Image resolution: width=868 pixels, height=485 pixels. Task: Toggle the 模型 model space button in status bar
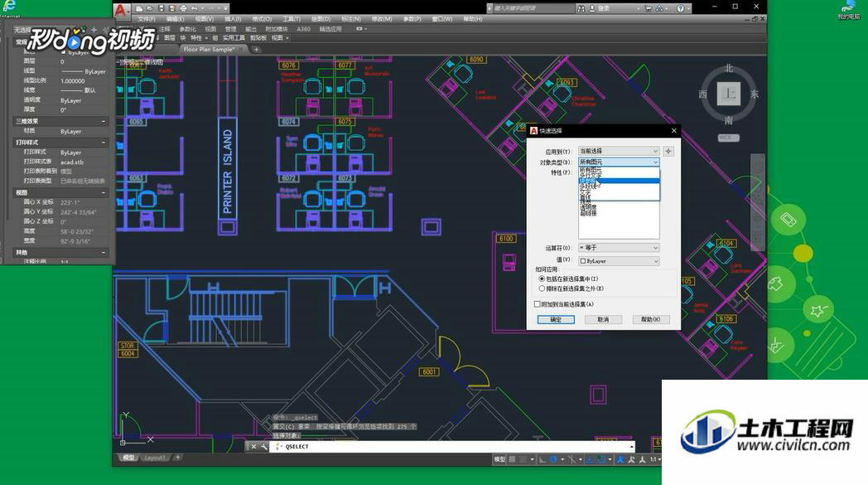[x=499, y=459]
